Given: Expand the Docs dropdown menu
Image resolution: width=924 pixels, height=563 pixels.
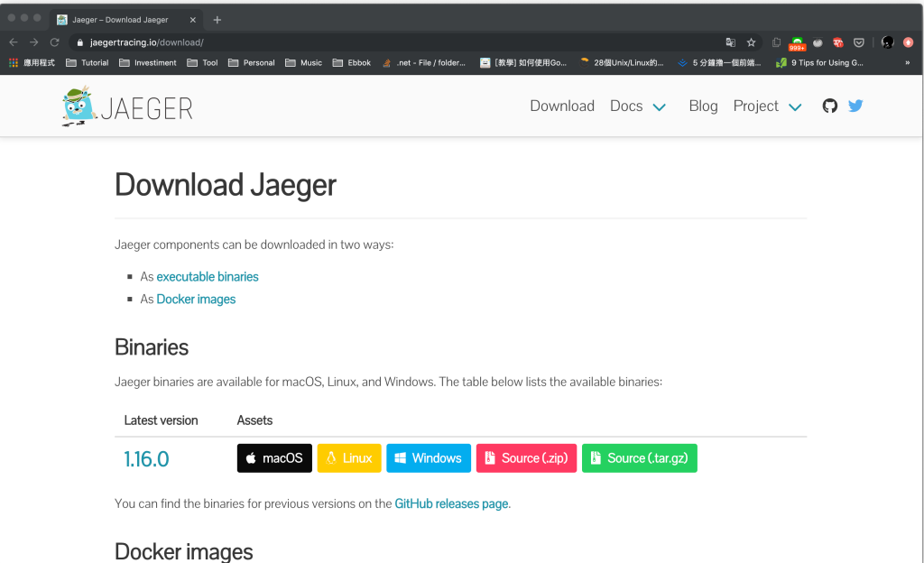Looking at the screenshot, I should tap(638, 106).
